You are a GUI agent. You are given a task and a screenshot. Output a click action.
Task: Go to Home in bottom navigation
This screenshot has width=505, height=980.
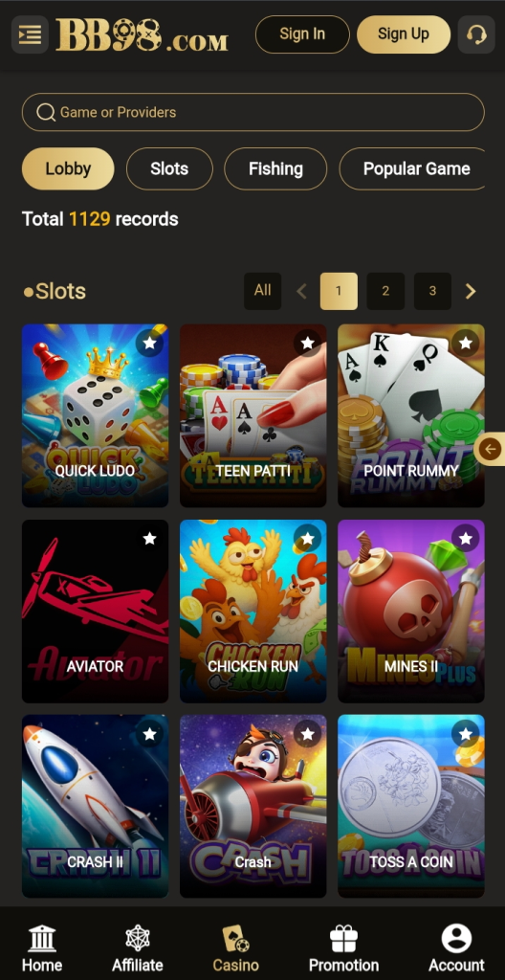42,948
